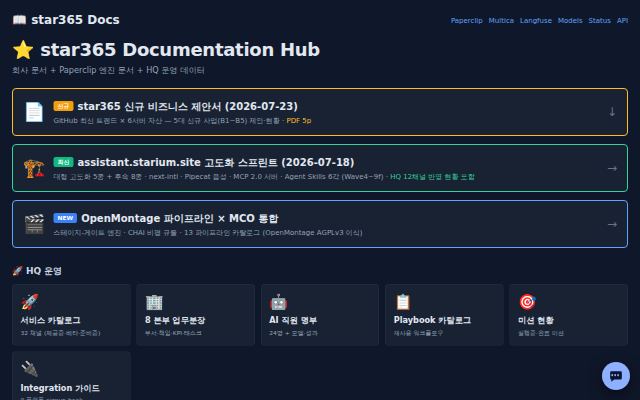Click the orange 신규 badge
Viewport: 640px width, 400px height.
tap(63, 106)
